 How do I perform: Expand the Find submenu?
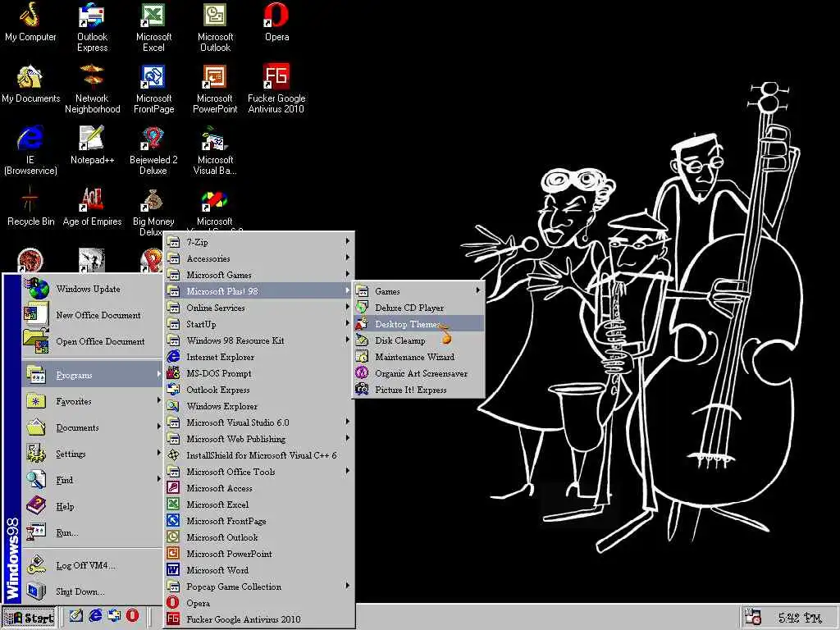pyautogui.click(x=92, y=479)
